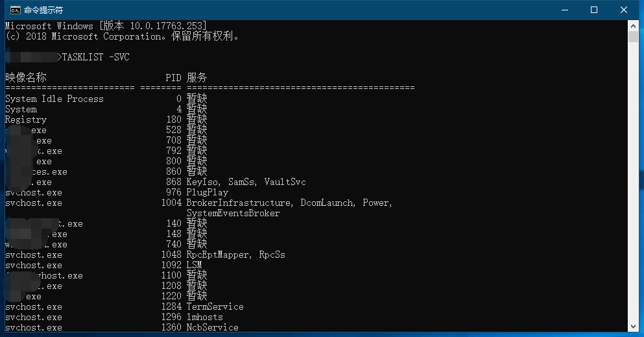This screenshot has width=644, height=337.
Task: Close the 命令提示符 window
Action: tap(623, 10)
